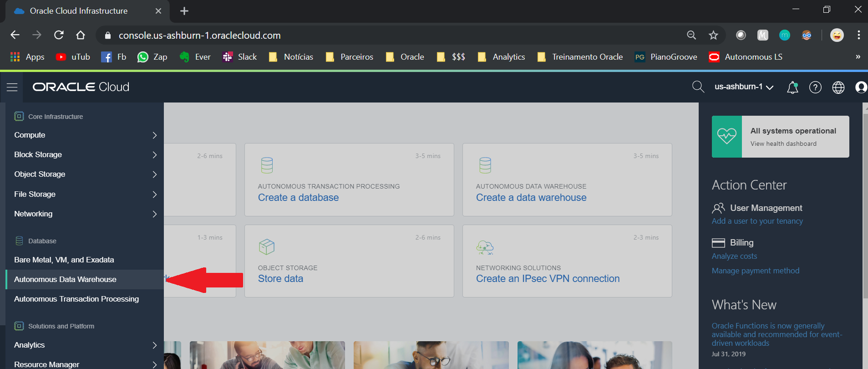Click the Chrome profile avatar icon
The height and width of the screenshot is (369, 868).
837,35
